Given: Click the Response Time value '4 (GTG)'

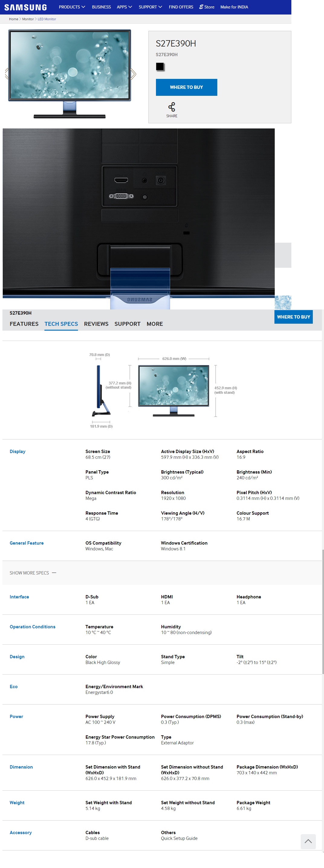Looking at the screenshot, I should 92,519.
